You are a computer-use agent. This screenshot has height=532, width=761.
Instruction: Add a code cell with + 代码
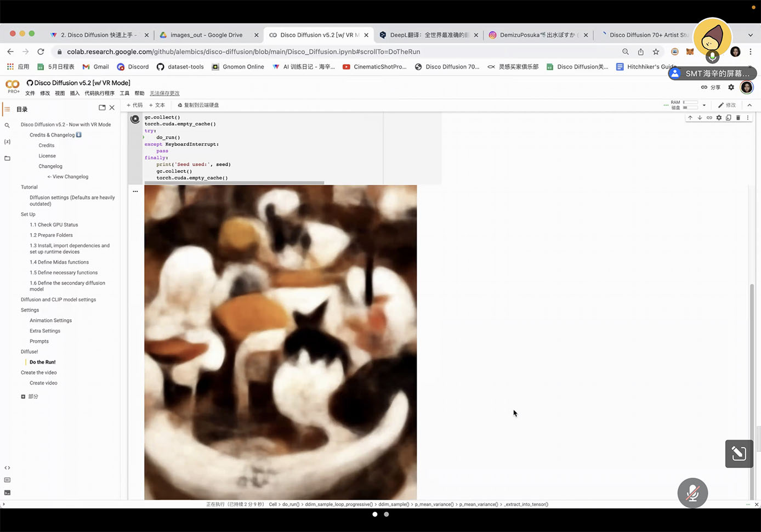pyautogui.click(x=135, y=105)
